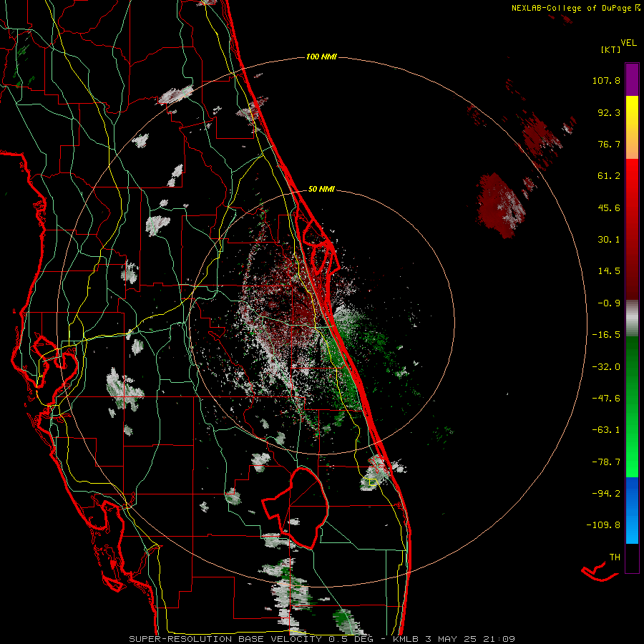This screenshot has height=644, width=644.
Task: Click the bright green segment of the color bar
Action: (632, 406)
